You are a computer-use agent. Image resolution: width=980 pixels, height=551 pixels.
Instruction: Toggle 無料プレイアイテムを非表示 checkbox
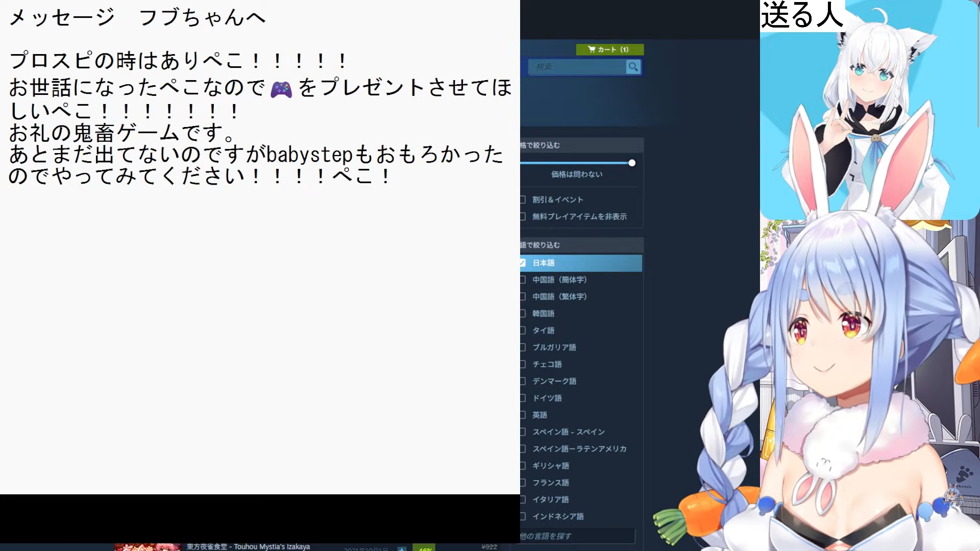click(x=523, y=216)
